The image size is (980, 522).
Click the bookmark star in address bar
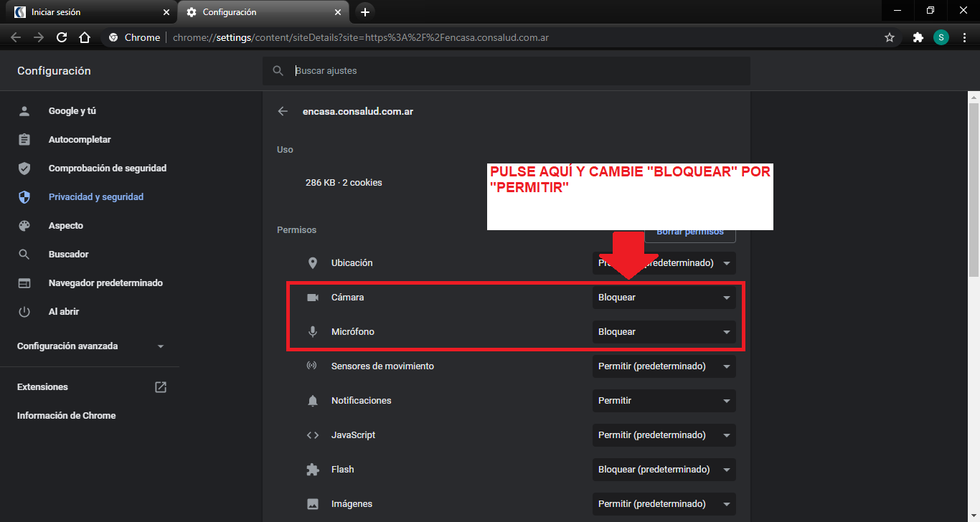pos(890,37)
